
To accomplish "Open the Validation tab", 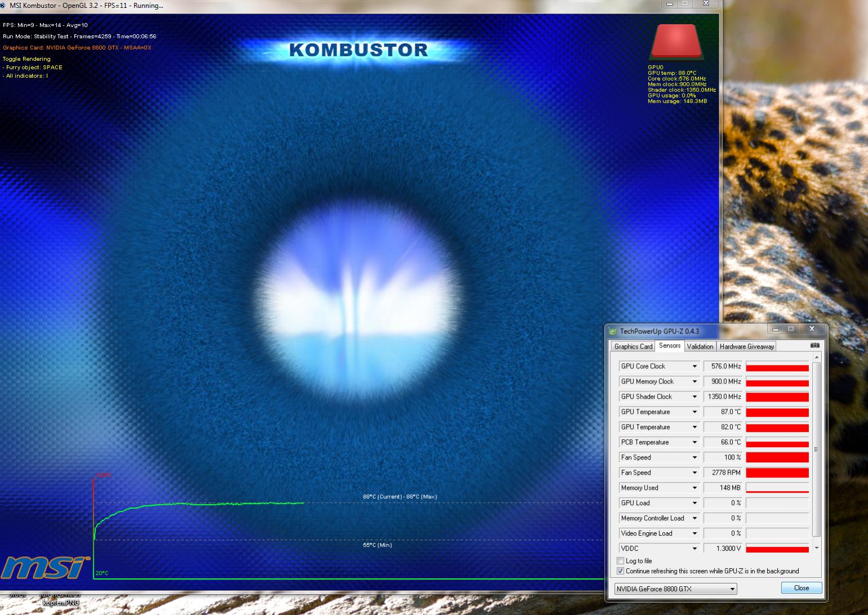I will click(x=700, y=346).
